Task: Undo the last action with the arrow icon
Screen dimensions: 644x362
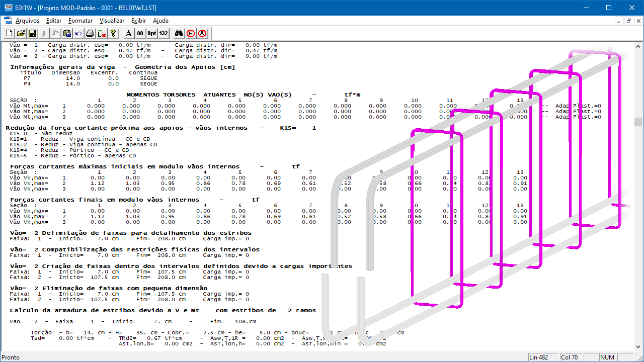Action: coord(78,33)
